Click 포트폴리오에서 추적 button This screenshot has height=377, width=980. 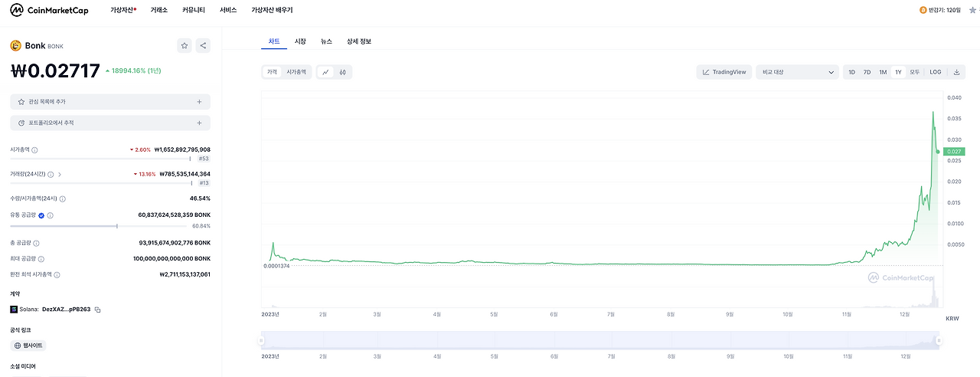(x=110, y=123)
